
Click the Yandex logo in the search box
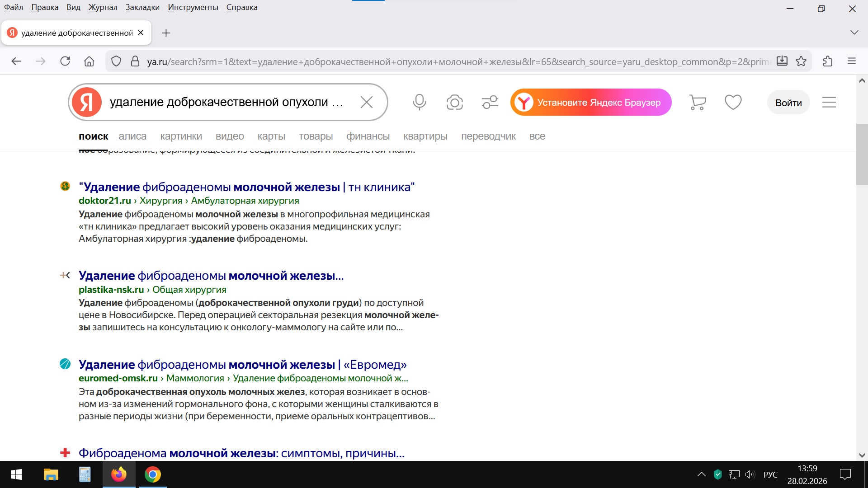pyautogui.click(x=87, y=102)
